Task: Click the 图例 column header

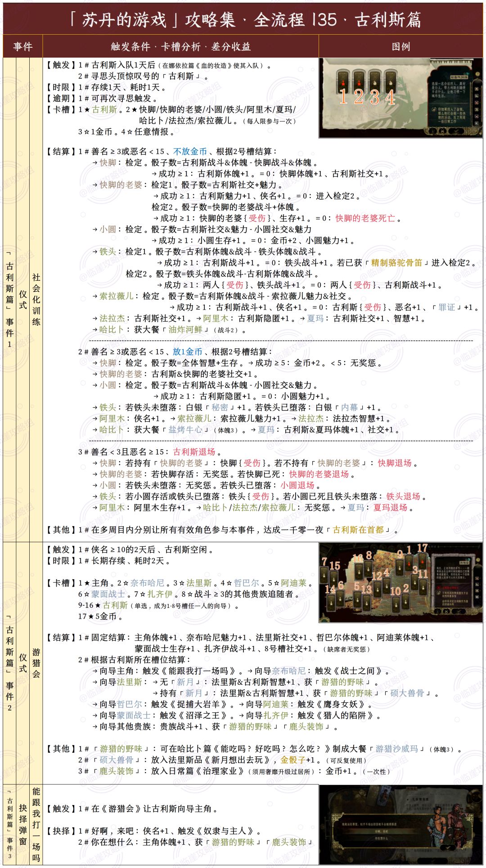Action: pyautogui.click(x=401, y=46)
